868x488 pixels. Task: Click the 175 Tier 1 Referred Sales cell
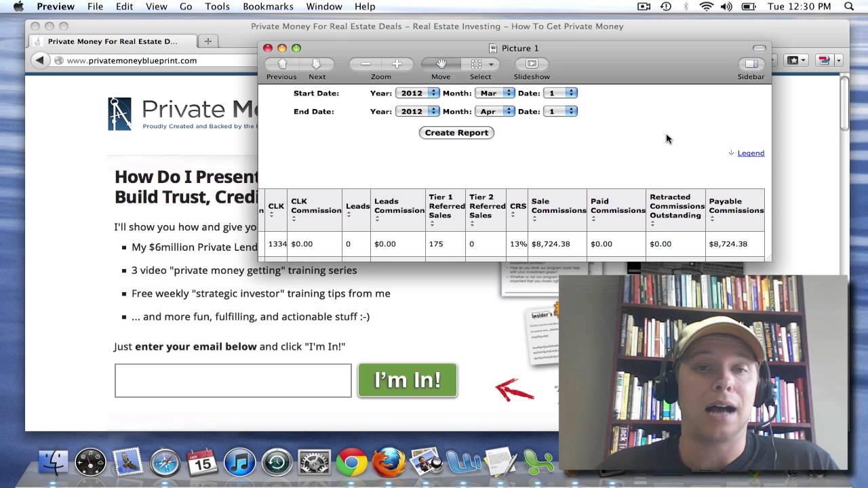tap(446, 244)
